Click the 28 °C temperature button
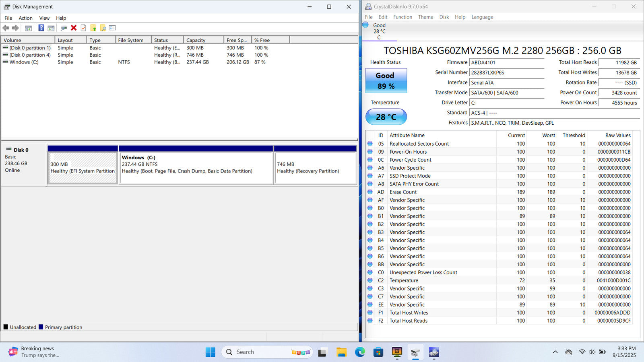 pos(386,117)
